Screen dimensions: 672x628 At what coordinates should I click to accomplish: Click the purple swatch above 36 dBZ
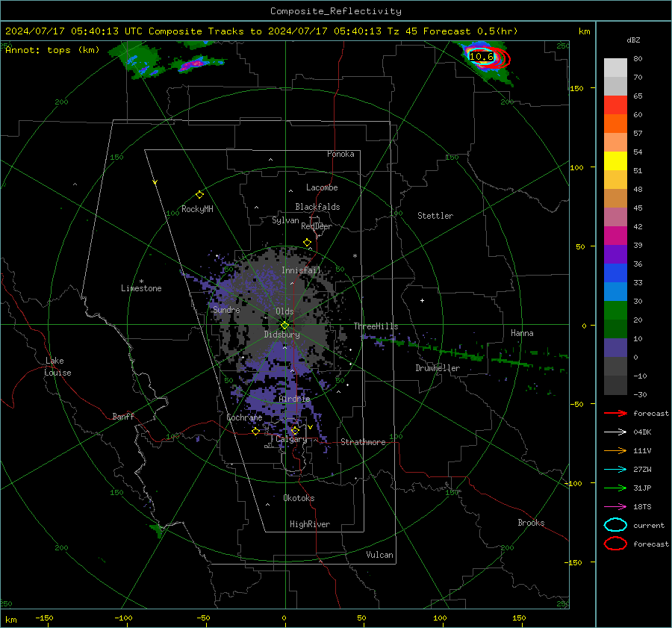point(615,254)
